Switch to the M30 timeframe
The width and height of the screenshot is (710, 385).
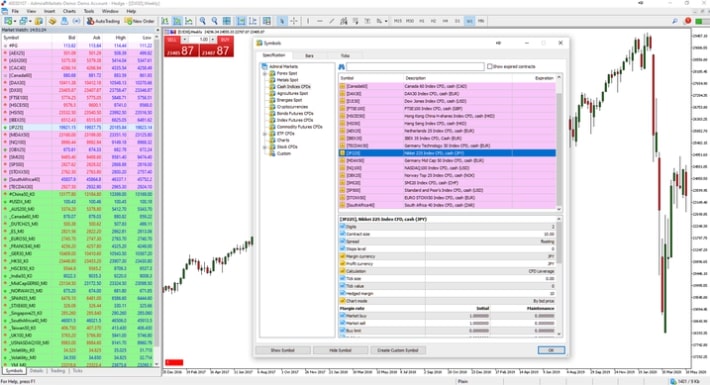[410, 21]
